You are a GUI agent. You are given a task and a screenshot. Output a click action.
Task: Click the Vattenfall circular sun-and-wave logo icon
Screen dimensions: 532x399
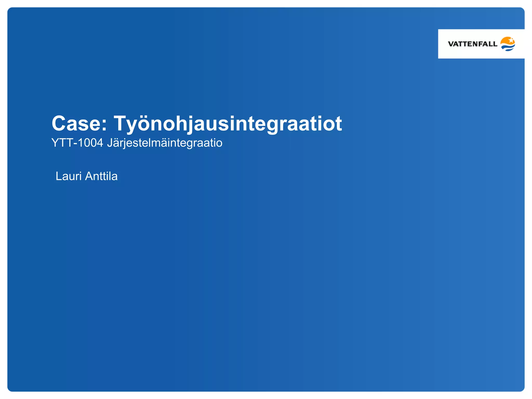tap(508, 44)
